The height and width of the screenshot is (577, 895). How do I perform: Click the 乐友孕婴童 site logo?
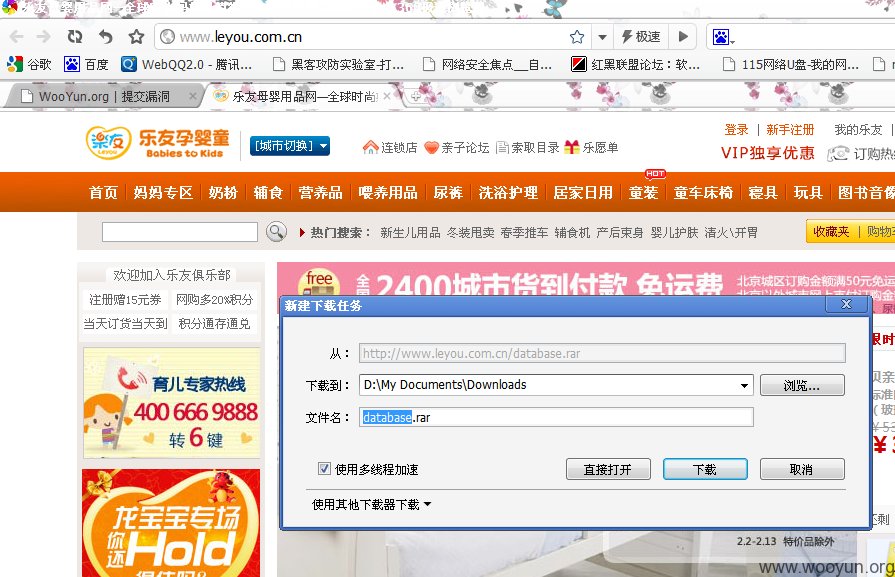pos(158,143)
